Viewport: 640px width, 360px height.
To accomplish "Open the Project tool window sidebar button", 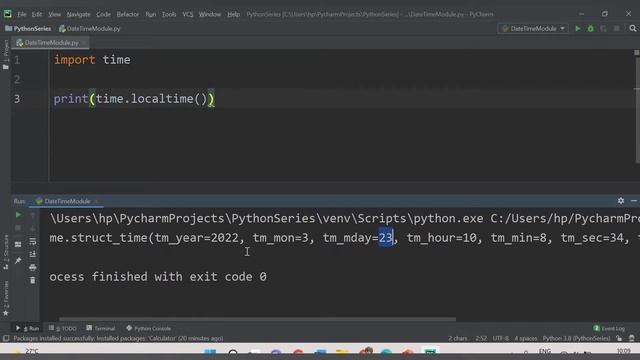I will (x=6, y=54).
